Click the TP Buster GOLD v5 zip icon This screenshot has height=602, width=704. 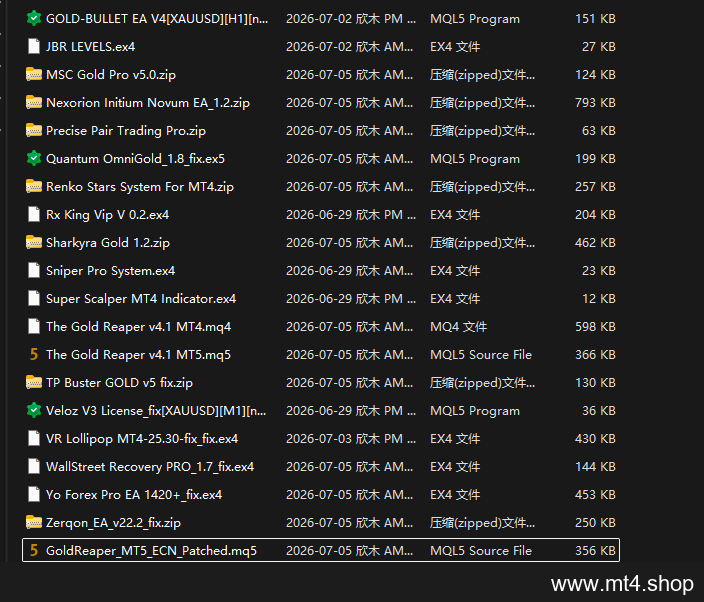(x=34, y=382)
